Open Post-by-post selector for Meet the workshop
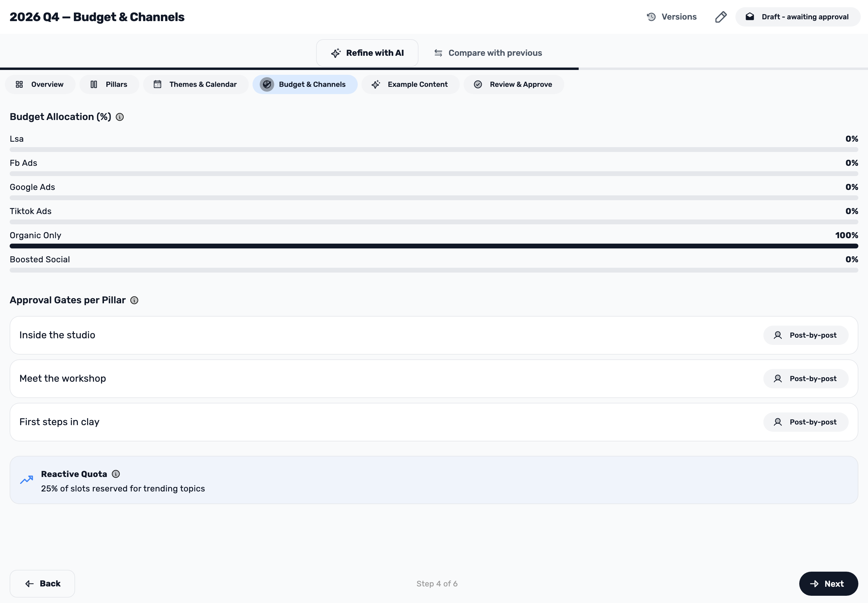868x603 pixels. tap(806, 379)
